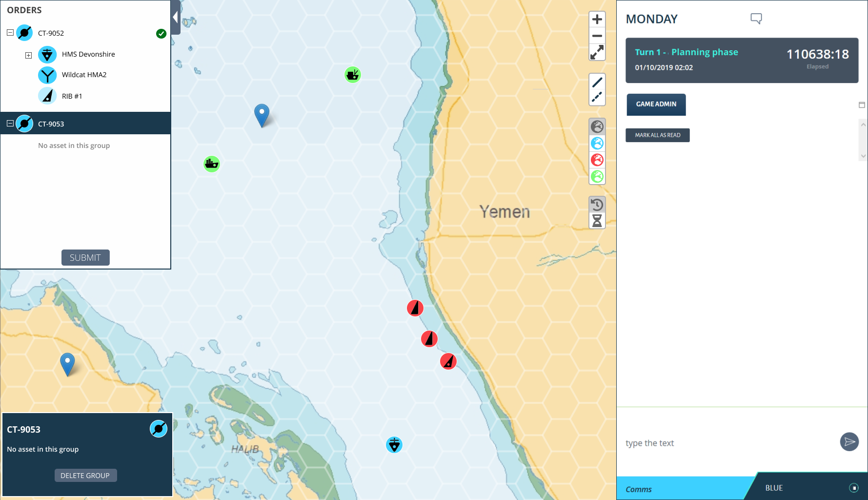
Task: Toggle the grey globe force filter
Action: (597, 127)
